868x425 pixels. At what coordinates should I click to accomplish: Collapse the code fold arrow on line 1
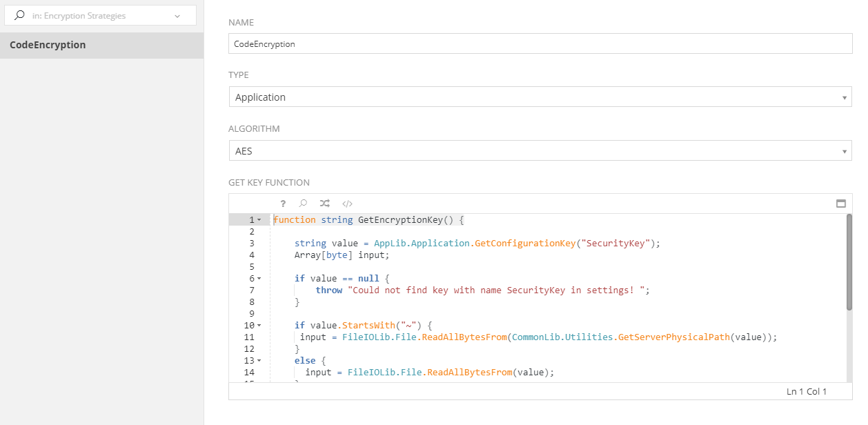coord(259,220)
